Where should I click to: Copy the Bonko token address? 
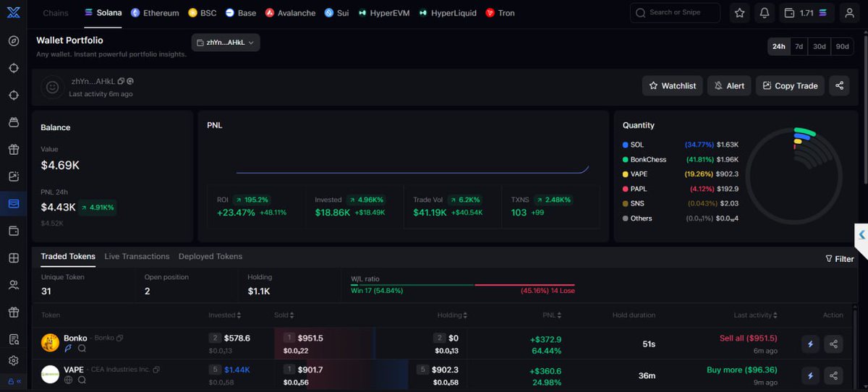click(120, 338)
